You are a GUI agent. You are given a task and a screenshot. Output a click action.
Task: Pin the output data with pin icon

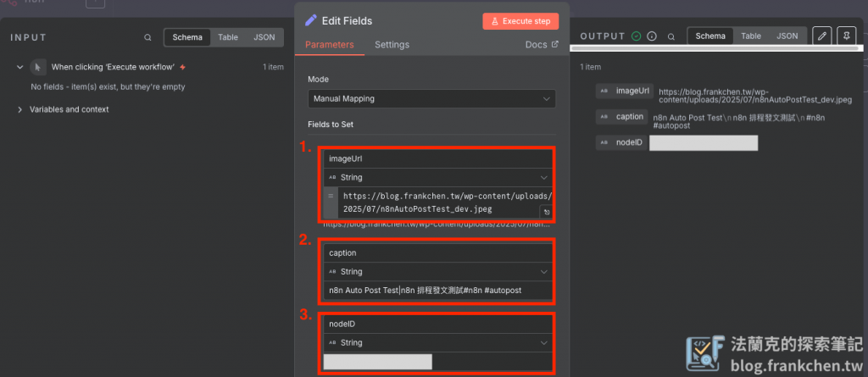coord(847,36)
